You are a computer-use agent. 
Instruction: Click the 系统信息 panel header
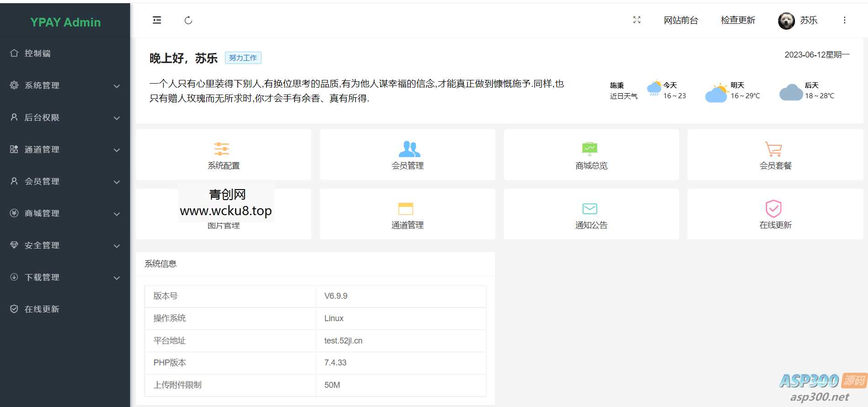pos(315,264)
